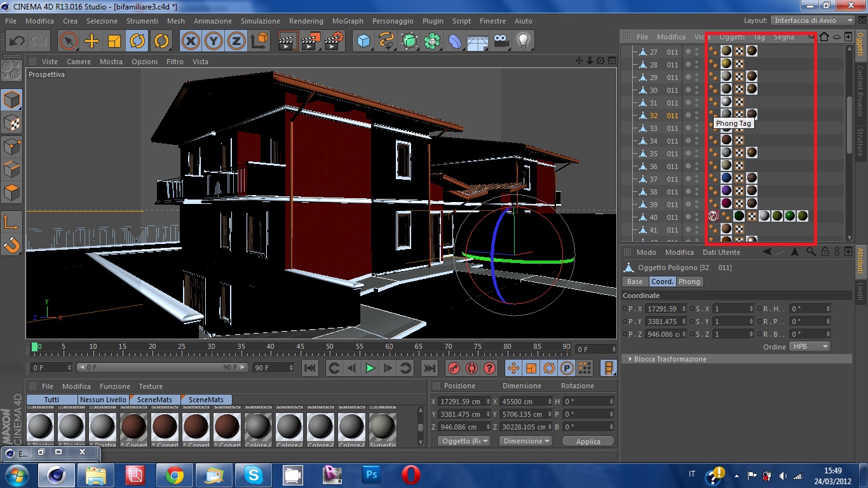This screenshot has width=868, height=488.
Task: Click the green Play button
Action: coord(370,368)
